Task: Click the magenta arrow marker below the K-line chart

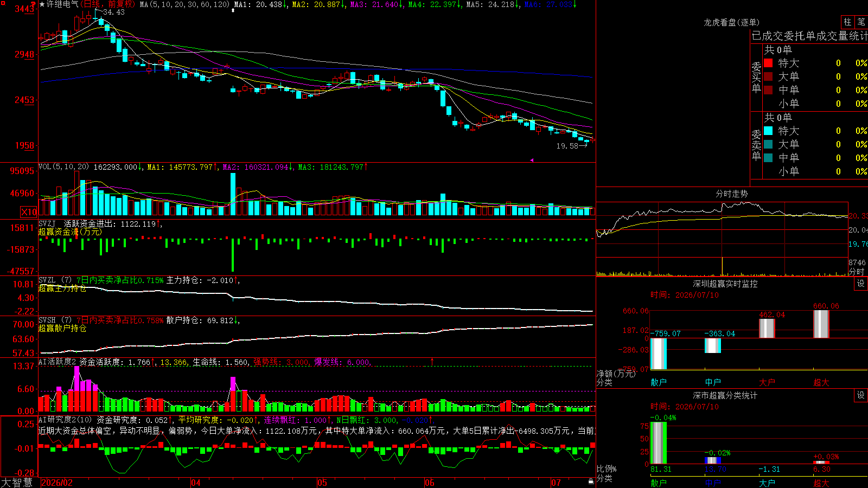Action: tap(532, 160)
